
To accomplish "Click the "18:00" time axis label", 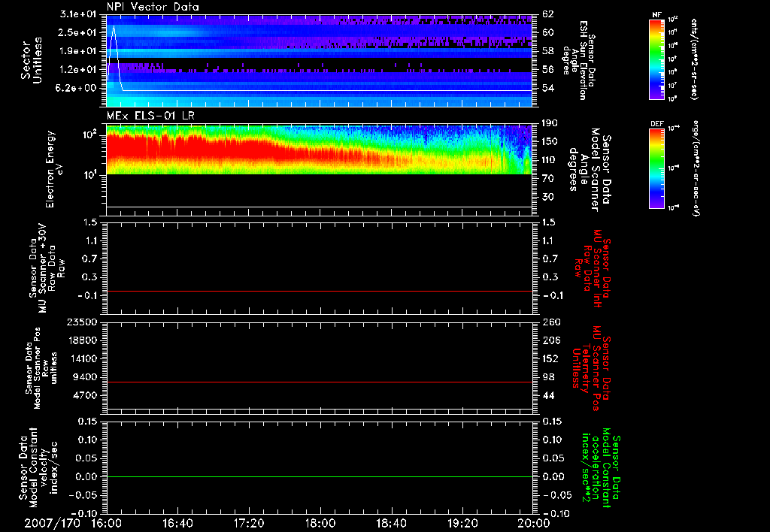I will click(x=320, y=523).
